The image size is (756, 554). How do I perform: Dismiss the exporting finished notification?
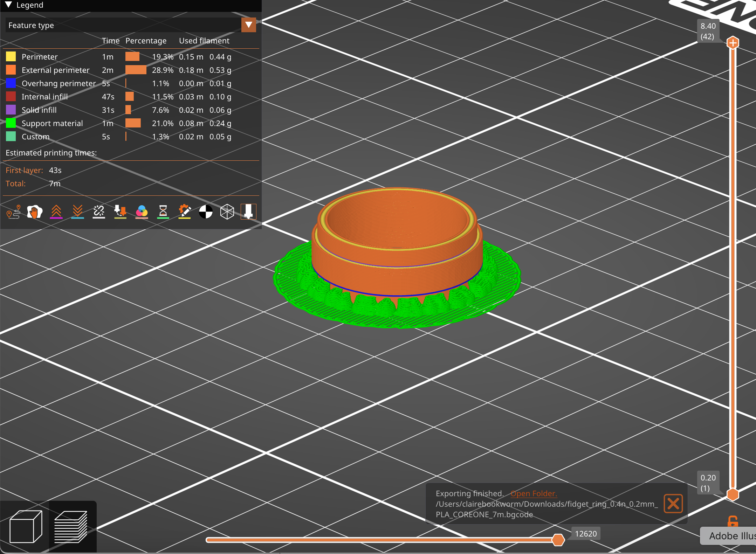(673, 504)
